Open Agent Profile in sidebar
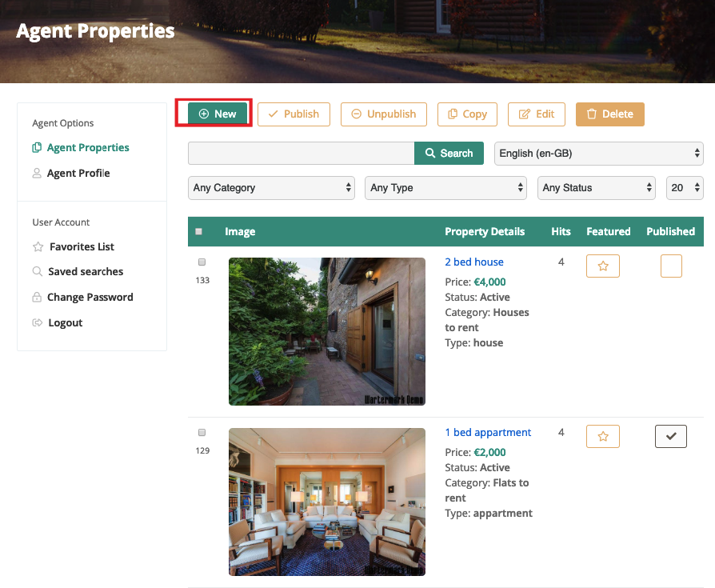Image resolution: width=715 pixels, height=588 pixels. (x=78, y=173)
